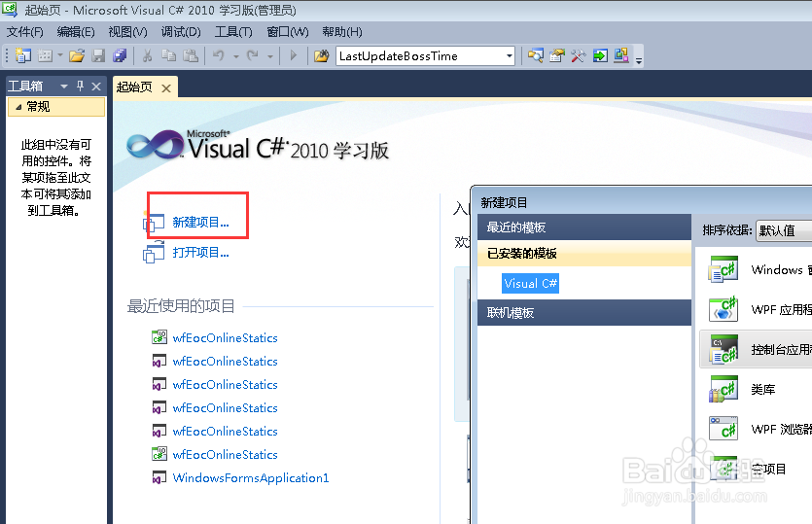The image size is (812, 524).
Task: Close the 起始页 tab
Action: pyautogui.click(x=166, y=88)
